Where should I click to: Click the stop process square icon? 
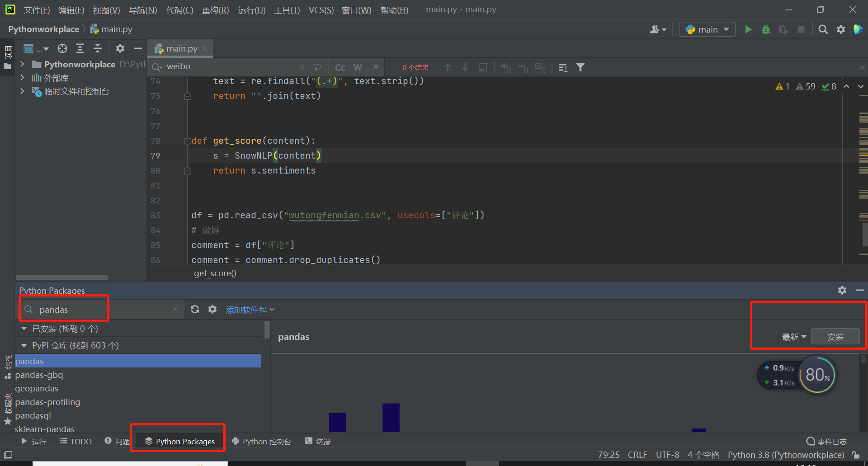801,29
